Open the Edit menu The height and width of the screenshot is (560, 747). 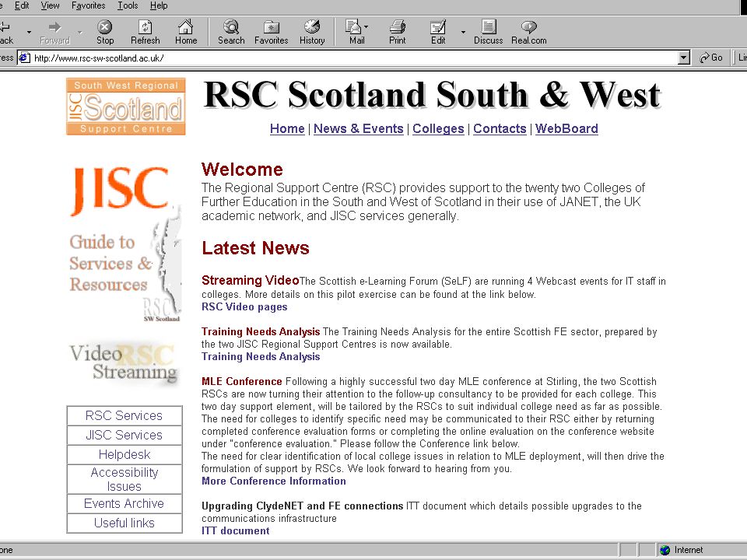pyautogui.click(x=22, y=5)
